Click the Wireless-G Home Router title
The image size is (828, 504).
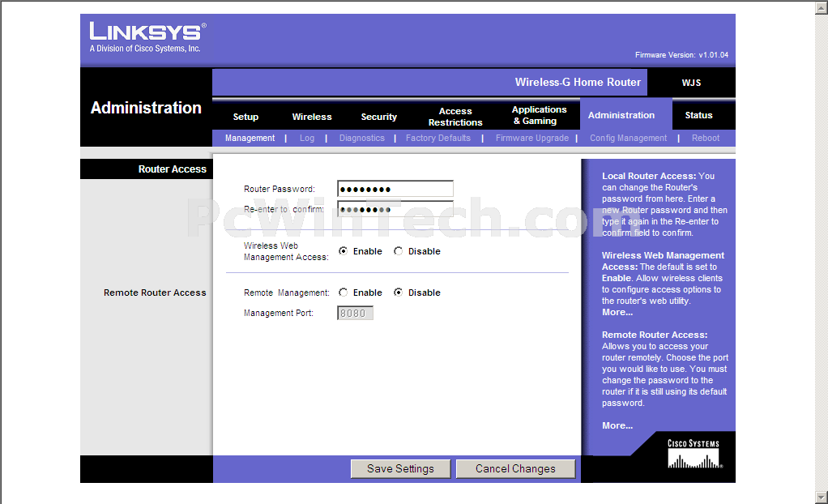578,83
